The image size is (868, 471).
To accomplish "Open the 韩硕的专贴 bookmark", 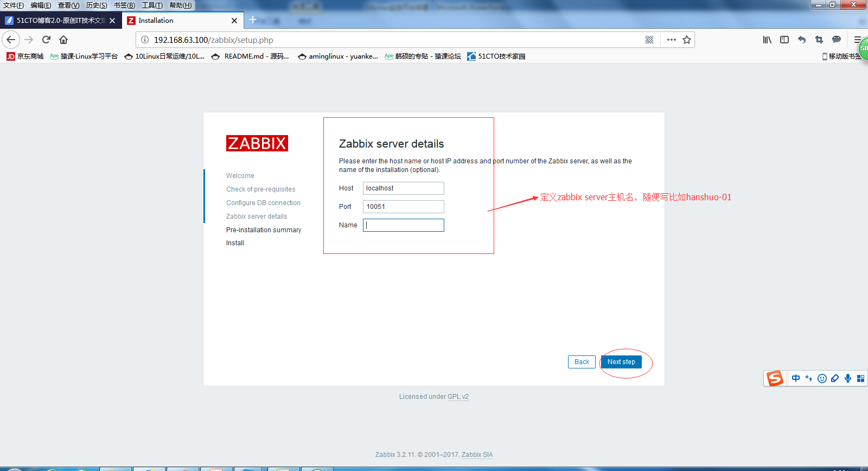I will (x=423, y=56).
